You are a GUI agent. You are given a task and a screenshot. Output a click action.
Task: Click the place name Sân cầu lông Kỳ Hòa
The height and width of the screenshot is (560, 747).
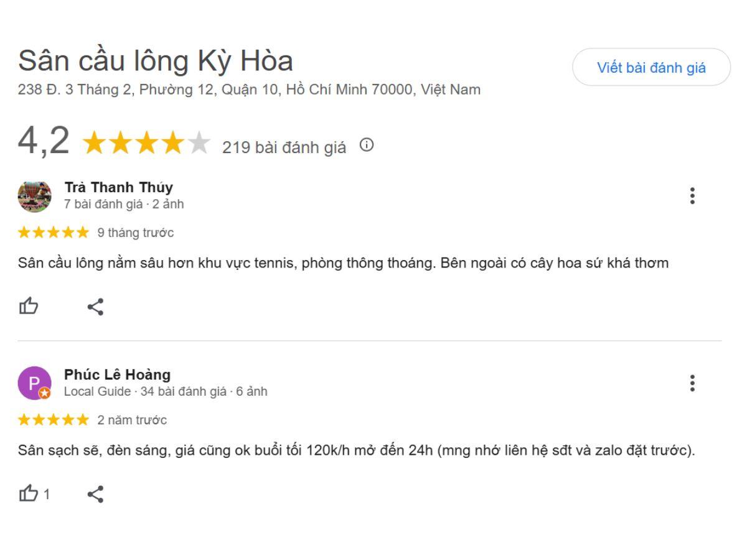156,59
